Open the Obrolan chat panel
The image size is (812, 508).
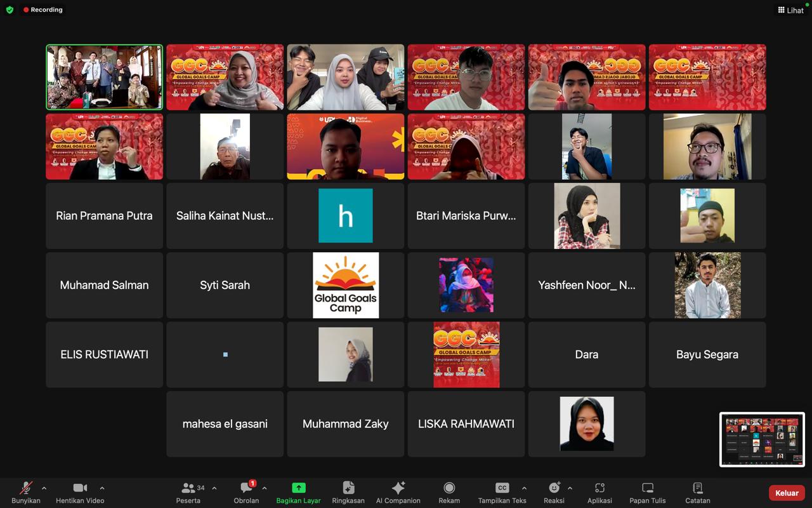[x=246, y=492]
